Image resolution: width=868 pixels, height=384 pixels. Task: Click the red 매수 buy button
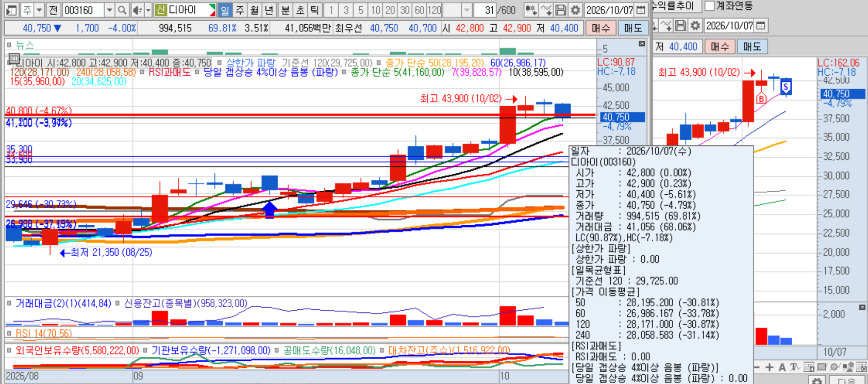click(600, 28)
